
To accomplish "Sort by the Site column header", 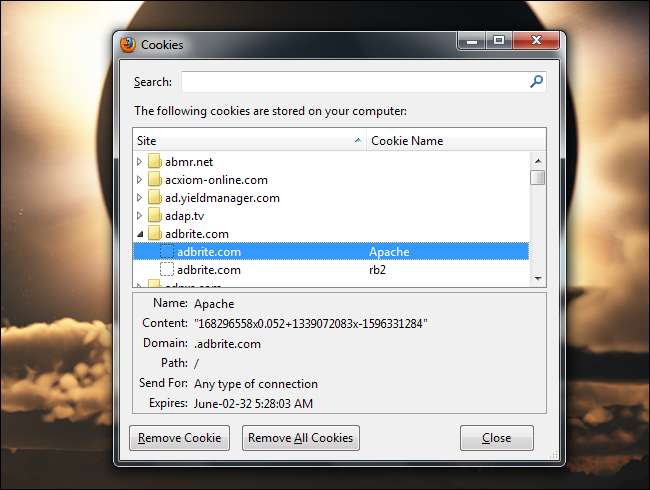I will point(250,141).
